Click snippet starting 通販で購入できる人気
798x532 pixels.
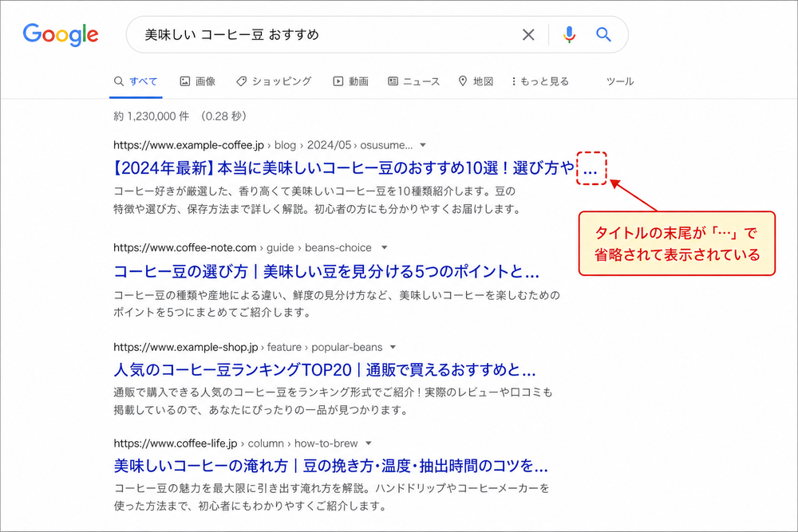coord(333,400)
